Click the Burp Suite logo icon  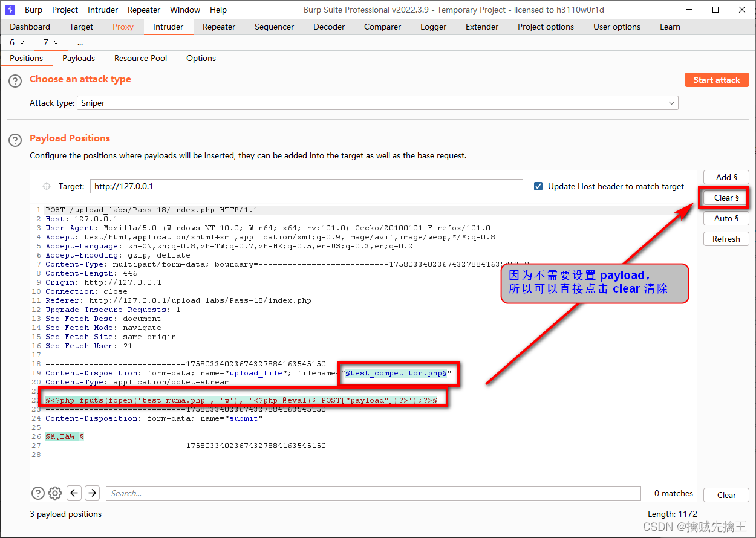[10, 10]
